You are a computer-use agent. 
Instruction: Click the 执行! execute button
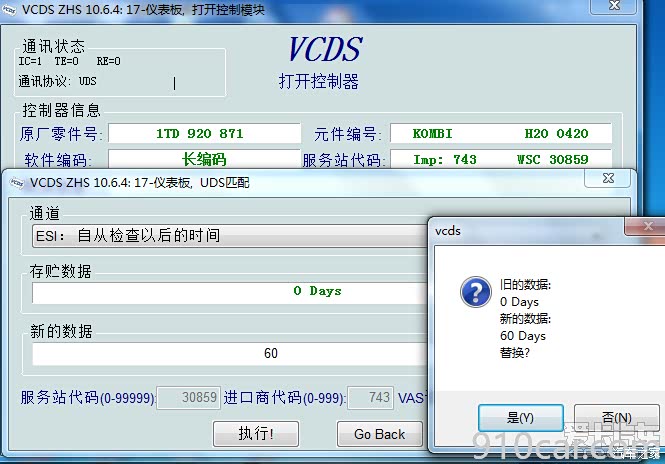(256, 433)
